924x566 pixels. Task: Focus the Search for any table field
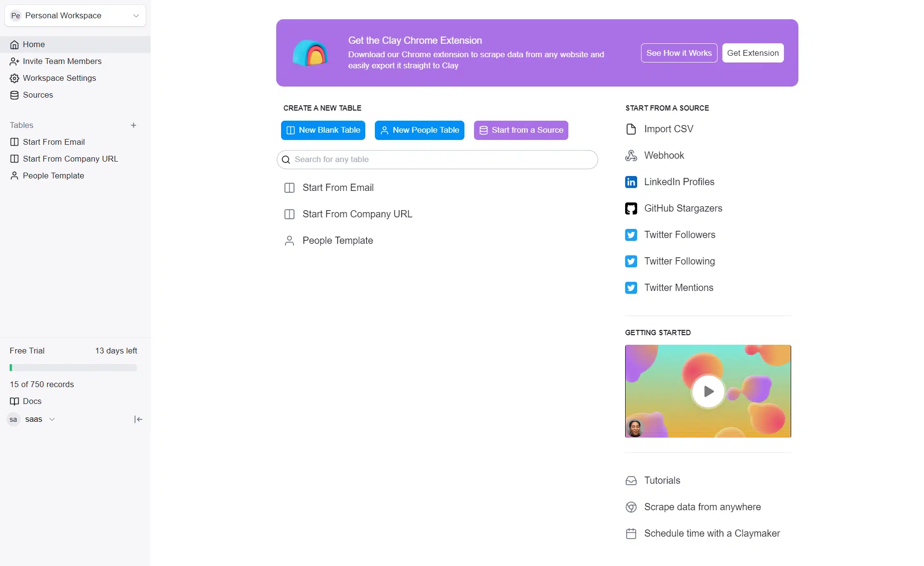click(x=437, y=160)
